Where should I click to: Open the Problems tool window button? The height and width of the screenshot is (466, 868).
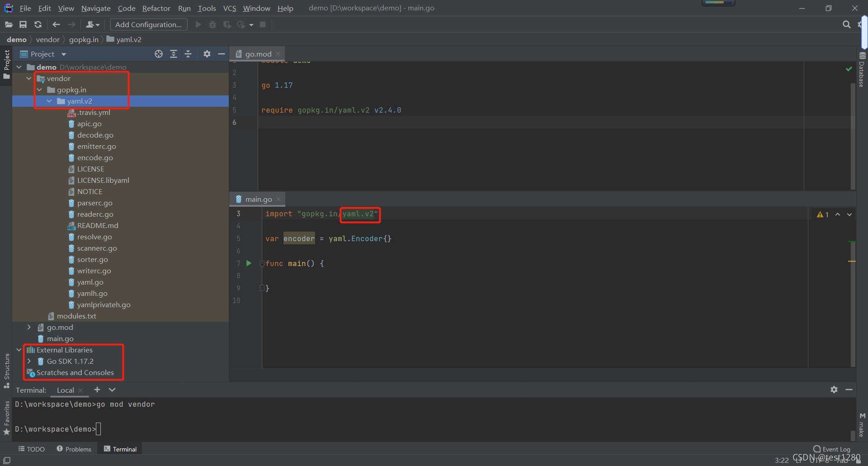coord(74,449)
